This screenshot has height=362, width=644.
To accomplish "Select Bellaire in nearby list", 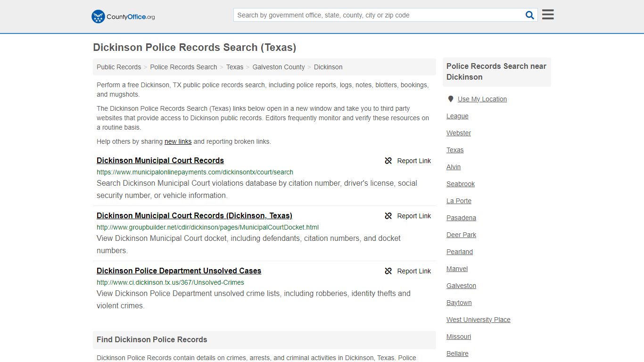I will (x=457, y=354).
